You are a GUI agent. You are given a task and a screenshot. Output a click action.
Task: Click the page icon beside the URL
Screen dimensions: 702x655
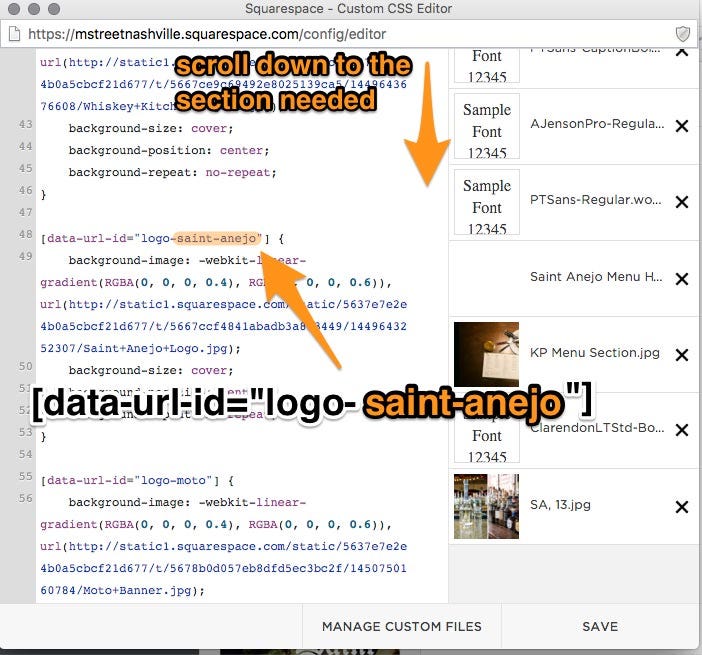15,34
